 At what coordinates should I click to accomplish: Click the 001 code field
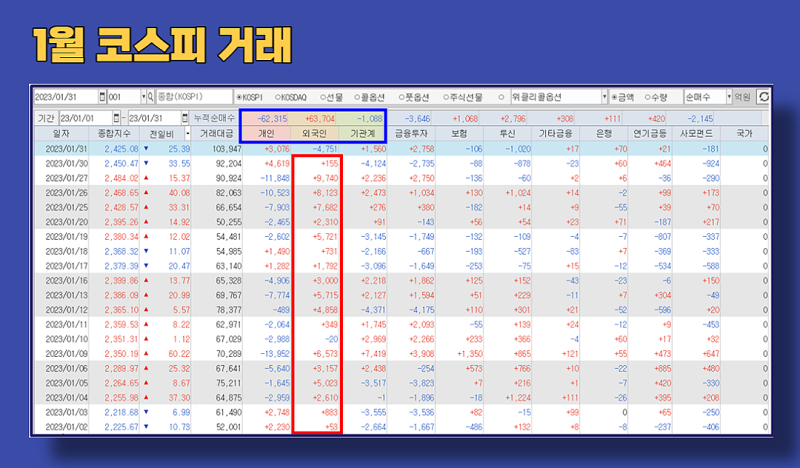tap(123, 96)
